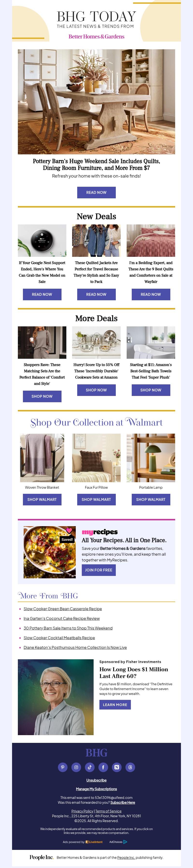Click Learn More on Fisher Investments ad

coord(115,705)
